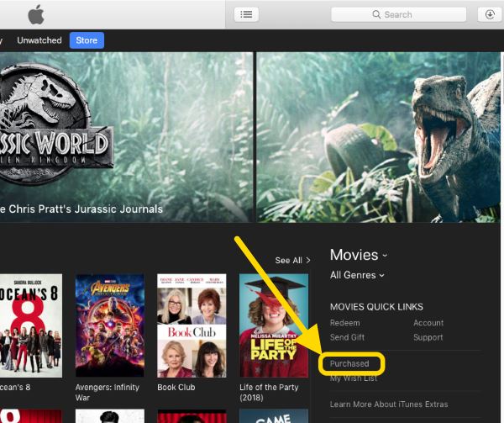The width and height of the screenshot is (504, 423).
Task: Click the Ocean's 8 title text
Action: coord(15,388)
